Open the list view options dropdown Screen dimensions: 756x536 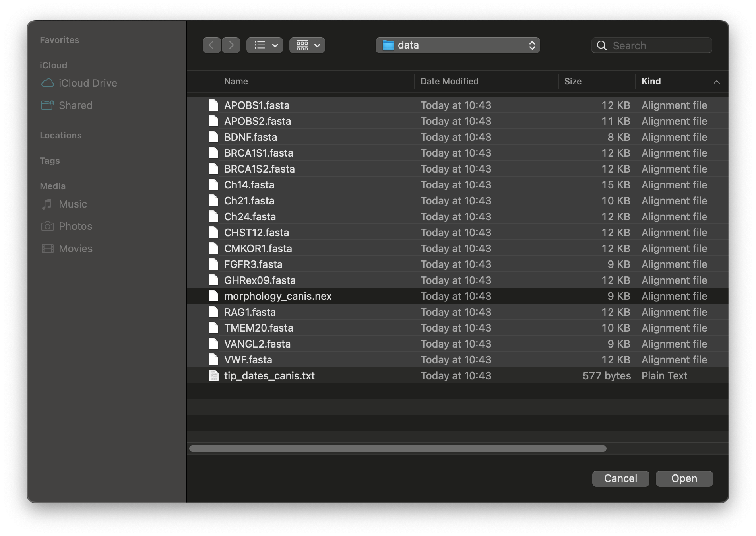click(265, 45)
